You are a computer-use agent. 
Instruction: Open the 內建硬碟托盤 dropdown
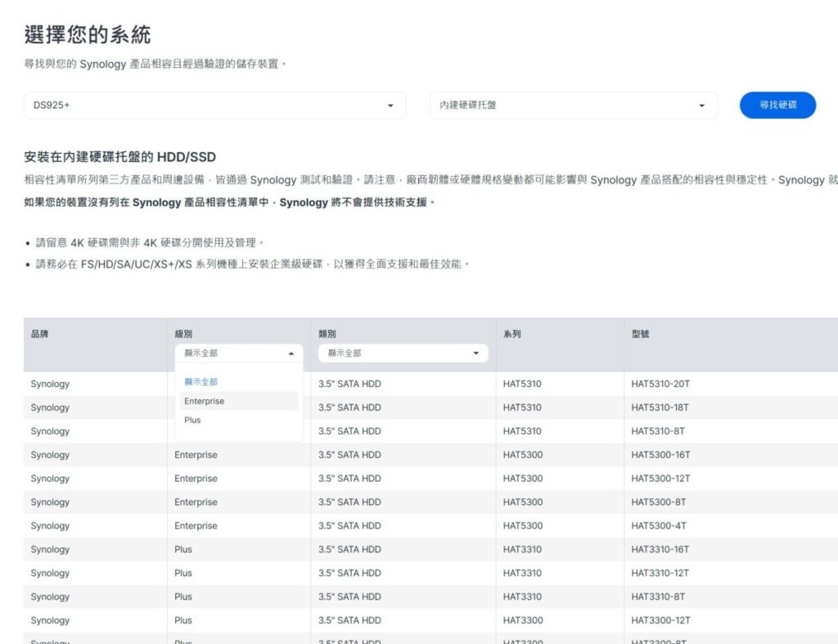[x=574, y=106]
